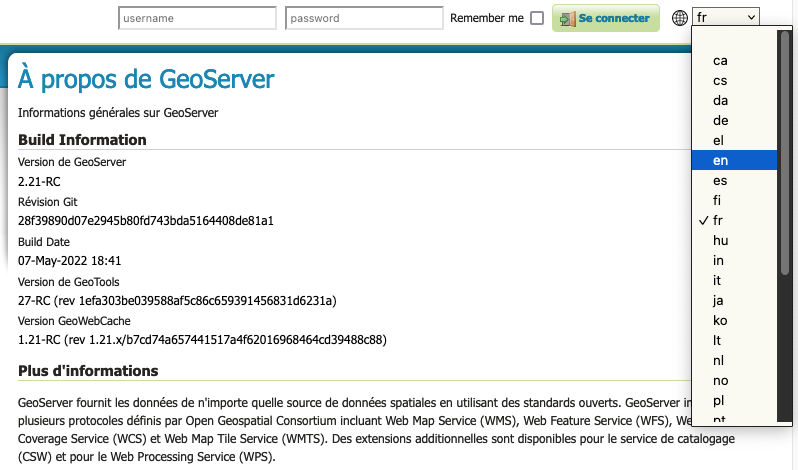Click the build date 07-May-2022 18:41
The height and width of the screenshot is (470, 798).
(x=69, y=261)
